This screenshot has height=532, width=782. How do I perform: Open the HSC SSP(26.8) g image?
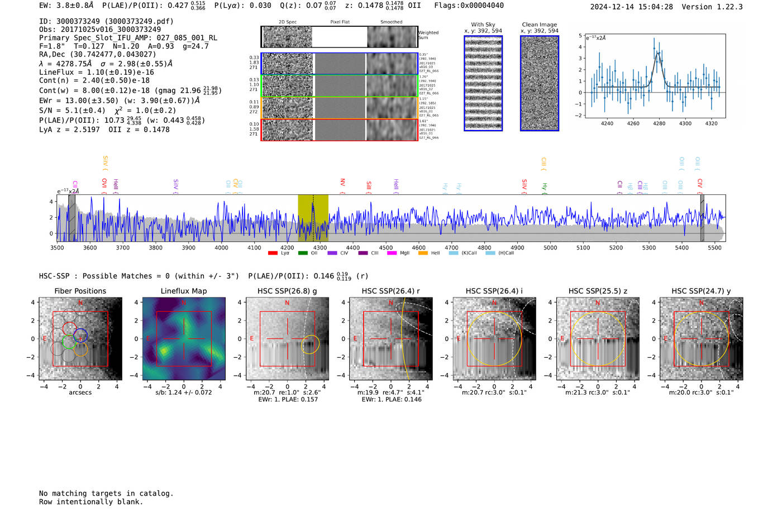pyautogui.click(x=287, y=339)
